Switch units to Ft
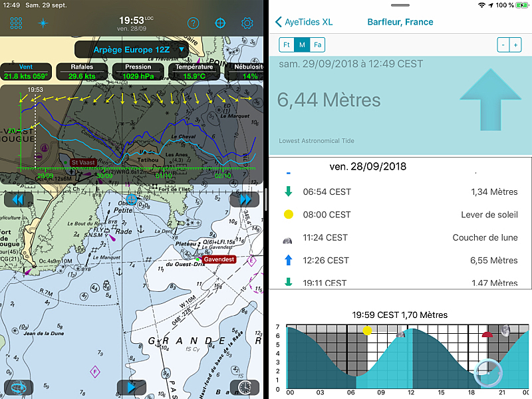This screenshot has width=532, height=399. click(287, 45)
